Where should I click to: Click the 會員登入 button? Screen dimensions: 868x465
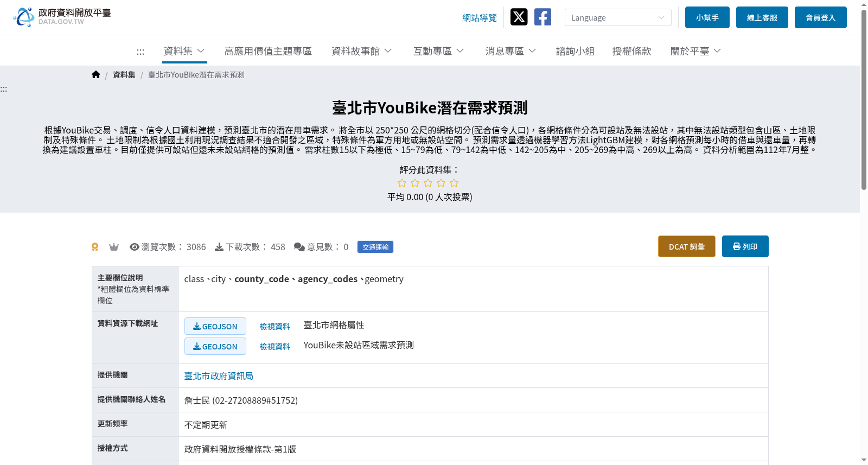(821, 17)
